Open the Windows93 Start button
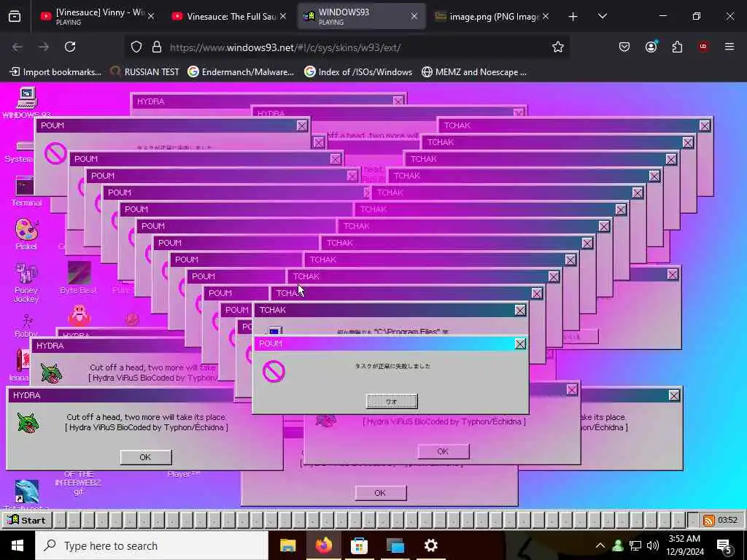 26,521
